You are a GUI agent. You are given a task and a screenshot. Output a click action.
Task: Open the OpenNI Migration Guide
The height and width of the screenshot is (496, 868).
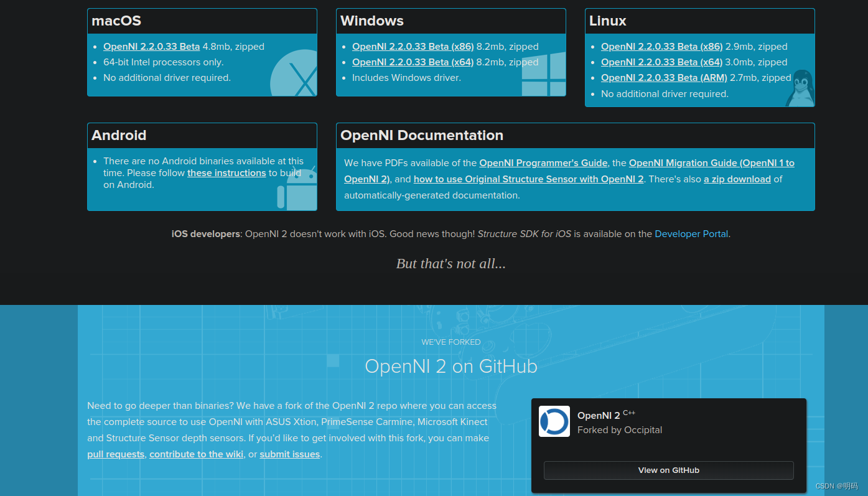coord(711,162)
